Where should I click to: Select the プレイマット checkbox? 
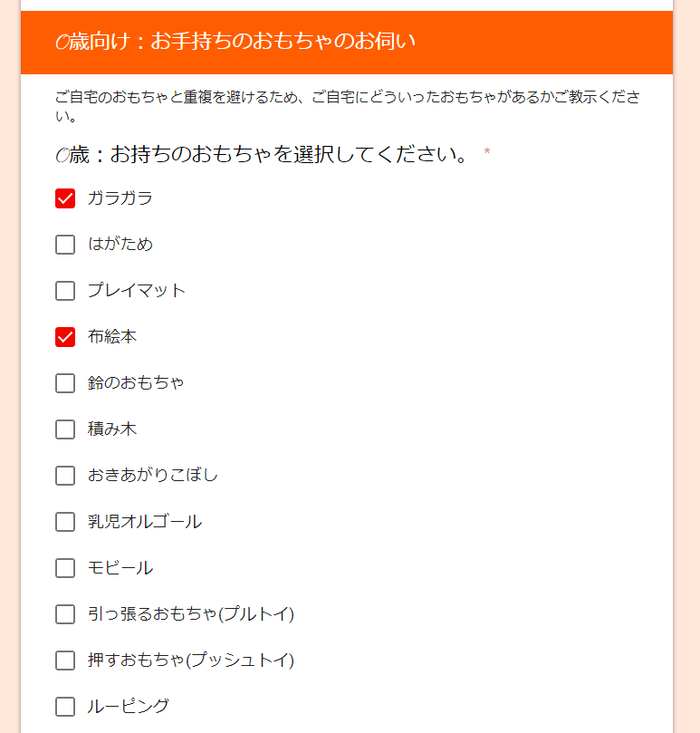[65, 291]
